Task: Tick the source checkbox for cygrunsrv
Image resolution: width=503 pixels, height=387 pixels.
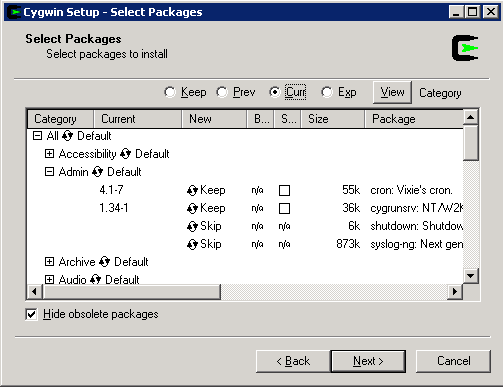Action: [x=284, y=208]
